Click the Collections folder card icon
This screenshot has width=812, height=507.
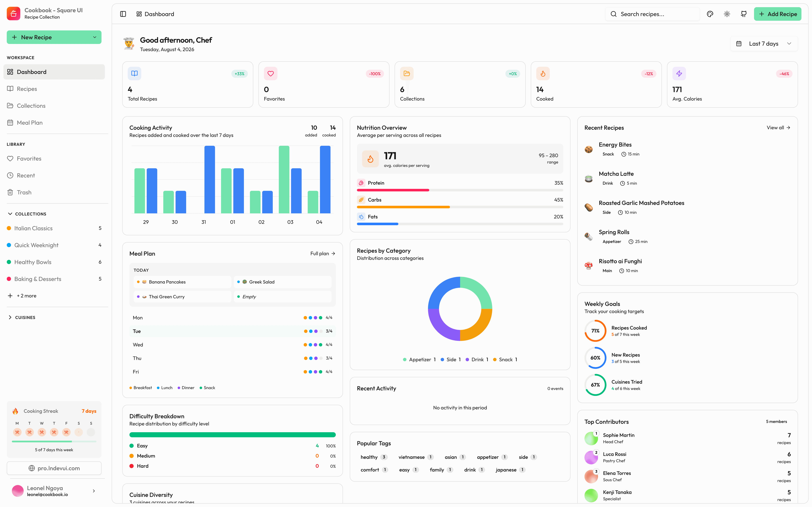tap(407, 73)
